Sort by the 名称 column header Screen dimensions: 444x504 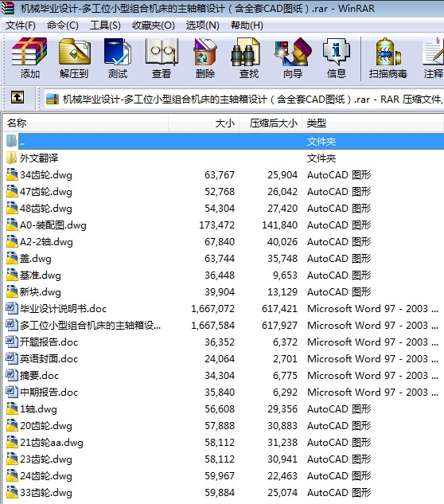86,123
